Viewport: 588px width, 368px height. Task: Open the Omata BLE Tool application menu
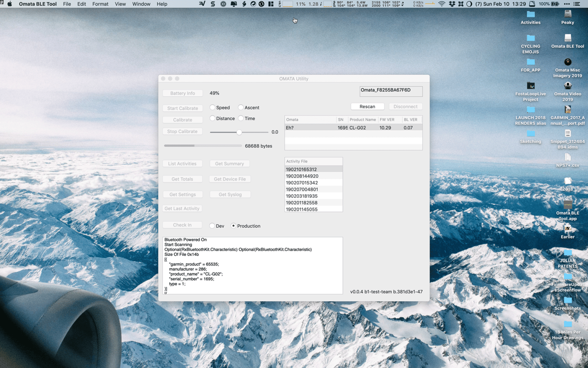point(38,4)
